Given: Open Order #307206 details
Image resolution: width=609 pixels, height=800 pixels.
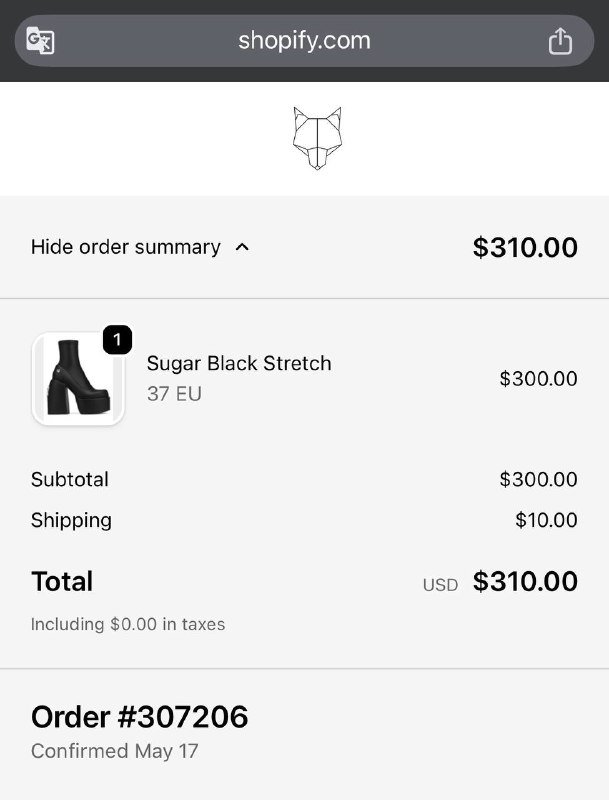Looking at the screenshot, I should pyautogui.click(x=138, y=716).
